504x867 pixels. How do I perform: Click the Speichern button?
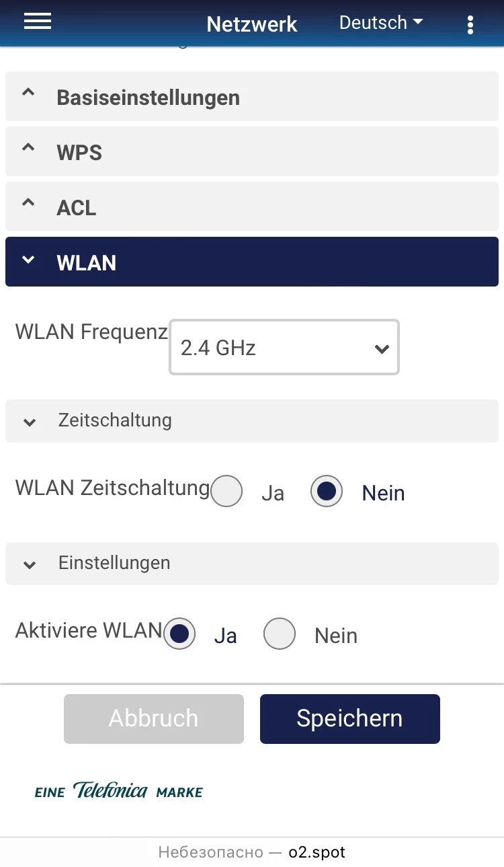pyautogui.click(x=349, y=718)
